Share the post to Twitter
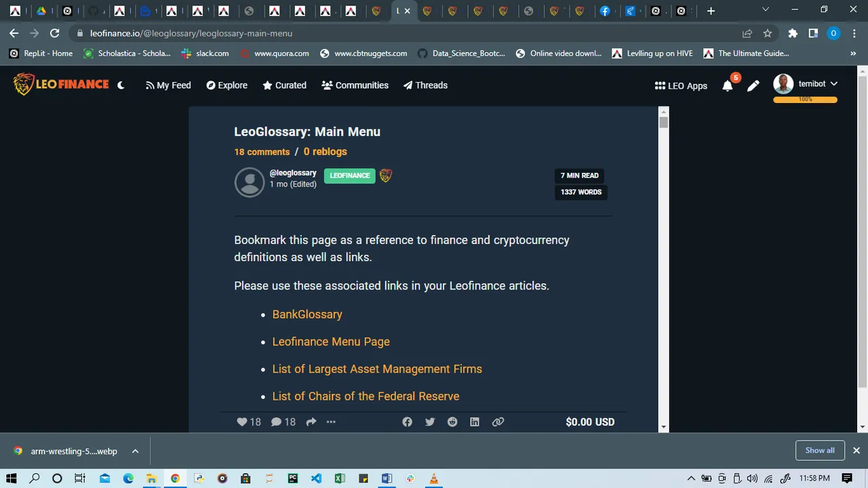 coord(430,422)
